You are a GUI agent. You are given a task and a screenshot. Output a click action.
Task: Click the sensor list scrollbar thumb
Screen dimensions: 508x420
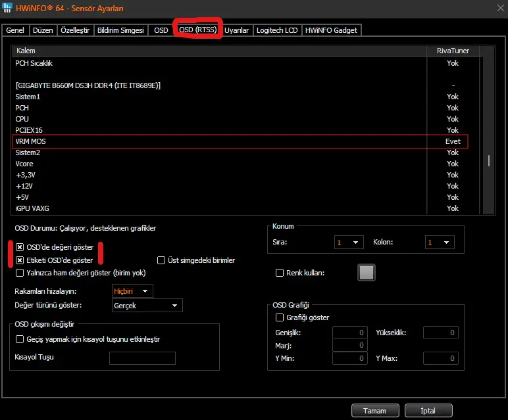pyautogui.click(x=488, y=161)
